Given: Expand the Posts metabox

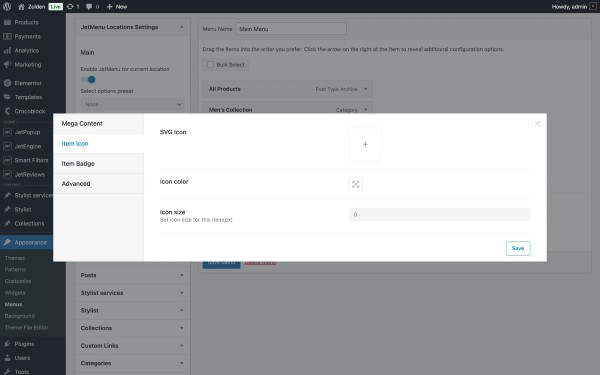Looking at the screenshot, I should coord(182,275).
